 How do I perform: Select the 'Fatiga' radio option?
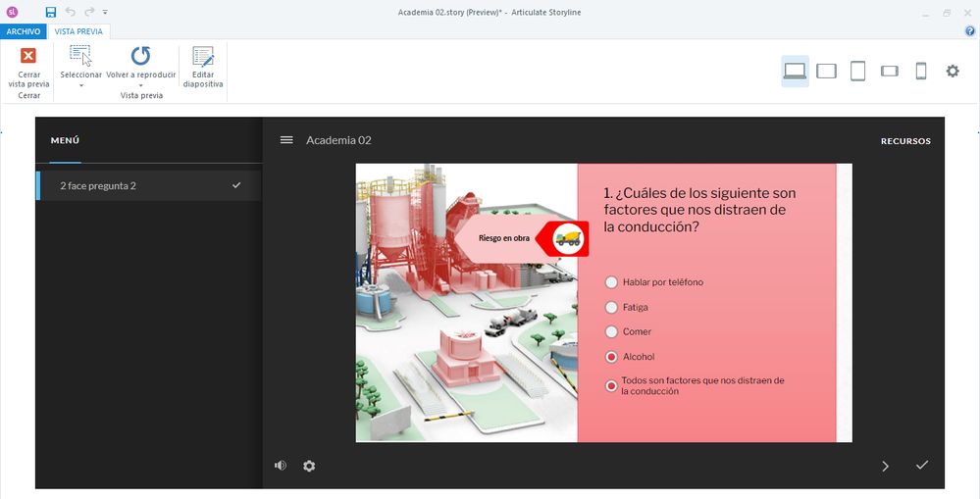coord(612,307)
